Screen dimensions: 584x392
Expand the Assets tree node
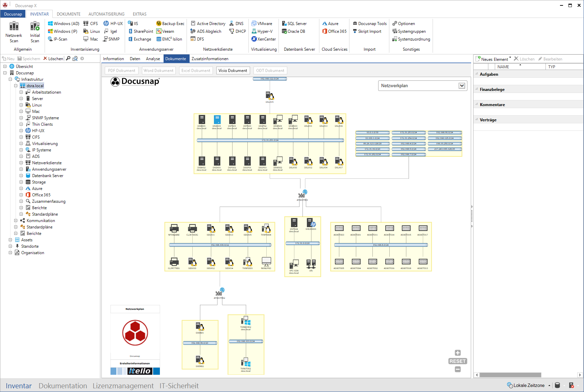[10, 240]
